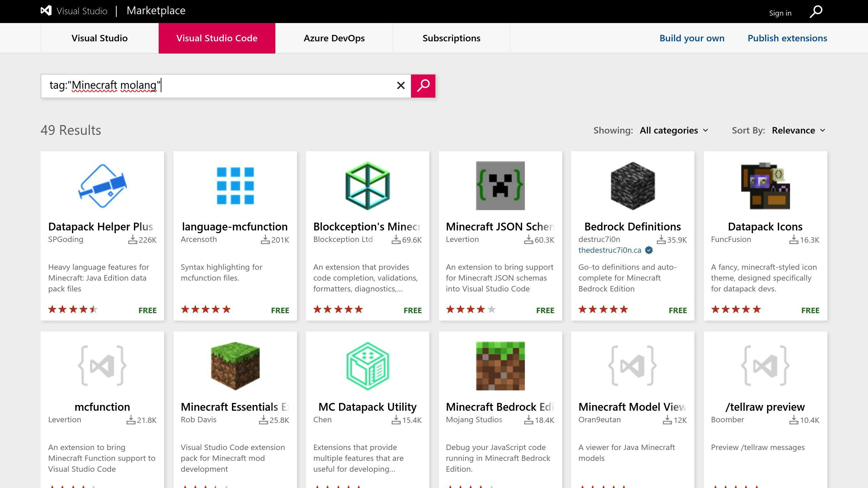This screenshot has width=868, height=488.
Task: Click the 49 Results heading
Action: pyautogui.click(x=71, y=130)
